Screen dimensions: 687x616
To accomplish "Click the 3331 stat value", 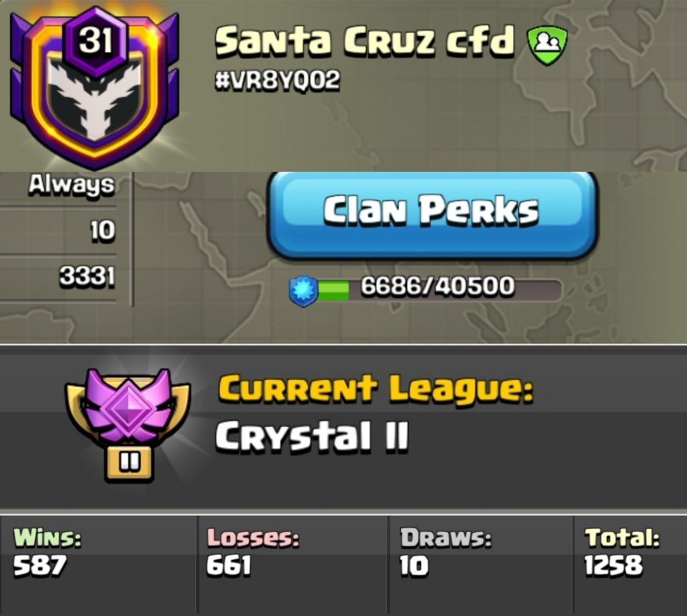I will [x=87, y=277].
